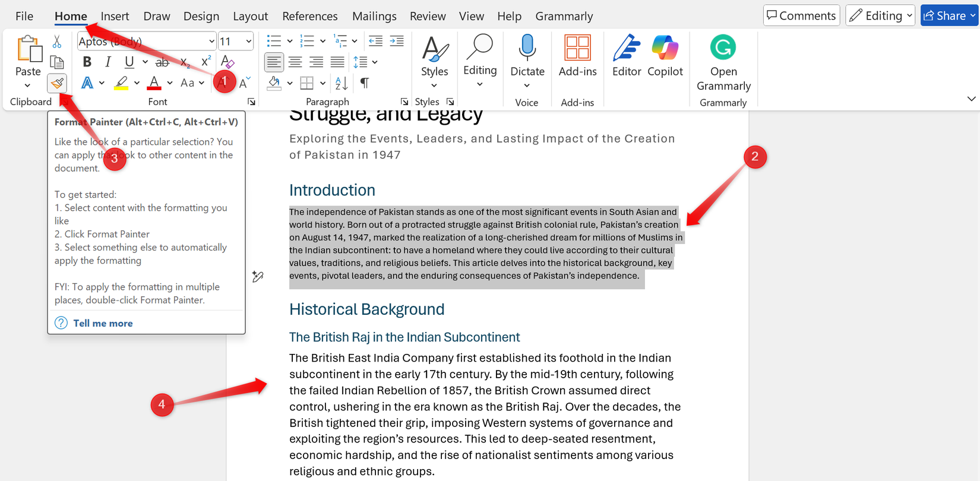Open the font name dropdown

pos(211,42)
